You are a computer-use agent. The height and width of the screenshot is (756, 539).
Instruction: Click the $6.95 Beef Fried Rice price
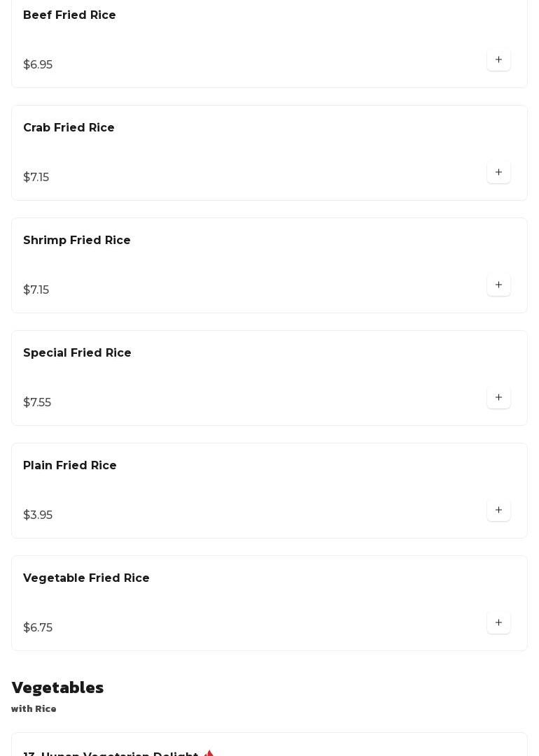pos(38,65)
